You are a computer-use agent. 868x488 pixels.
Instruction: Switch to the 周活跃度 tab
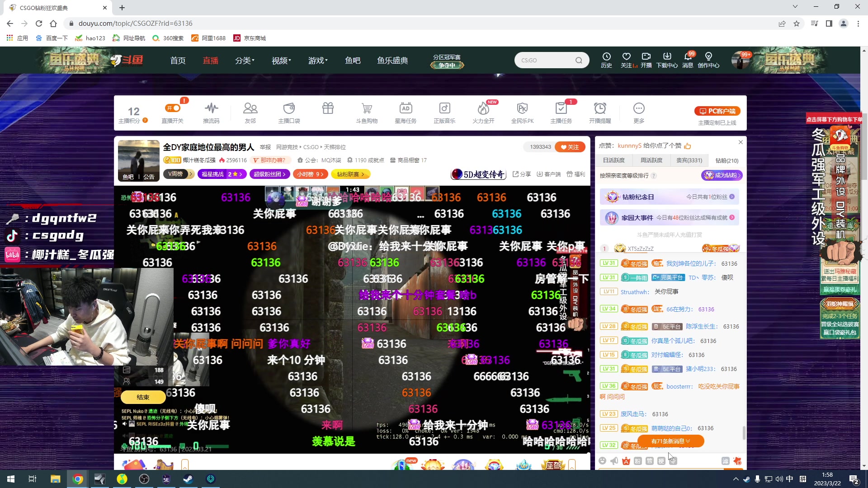pyautogui.click(x=651, y=160)
